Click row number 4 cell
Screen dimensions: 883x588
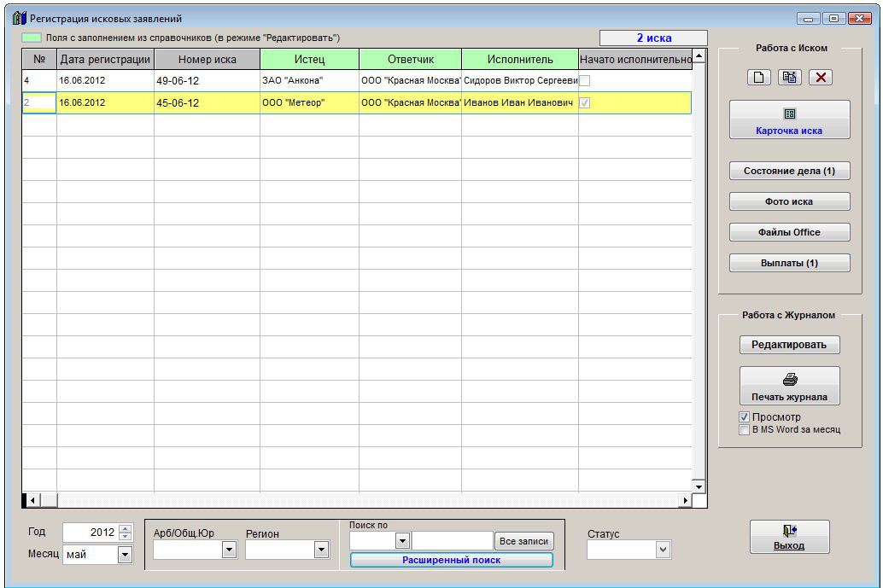(39, 80)
